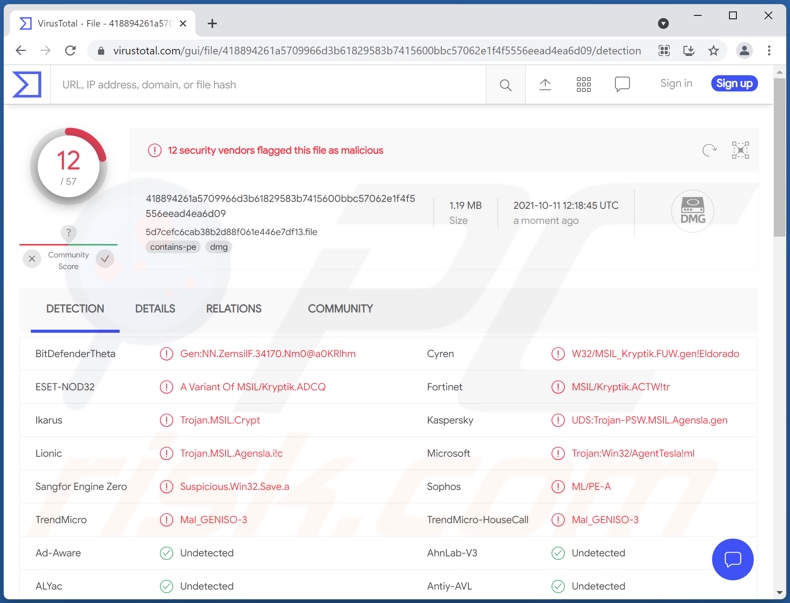Screen dimensions: 790x603
Task: Focus the URL, IP, domain search field
Action: coord(268,85)
